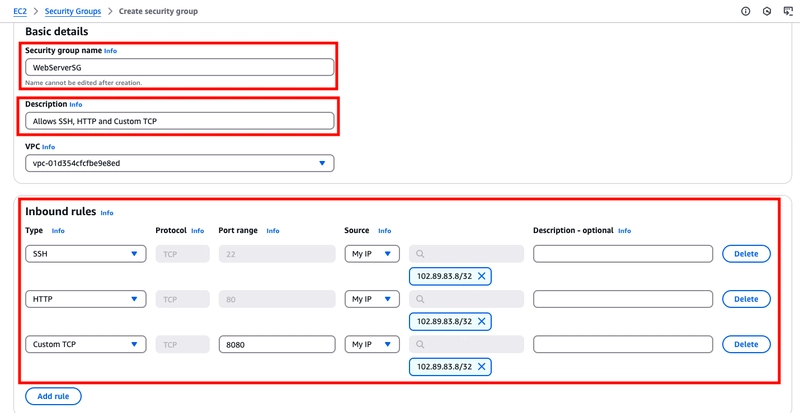Image resolution: width=800 pixels, height=413 pixels.
Task: Click Add rule button
Action: point(53,396)
